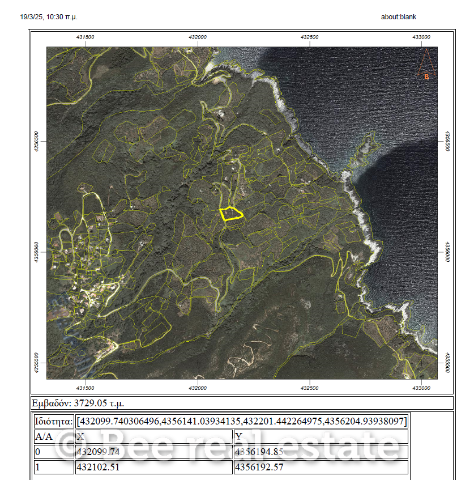Click the orange north arrow compass icon

click(x=427, y=64)
